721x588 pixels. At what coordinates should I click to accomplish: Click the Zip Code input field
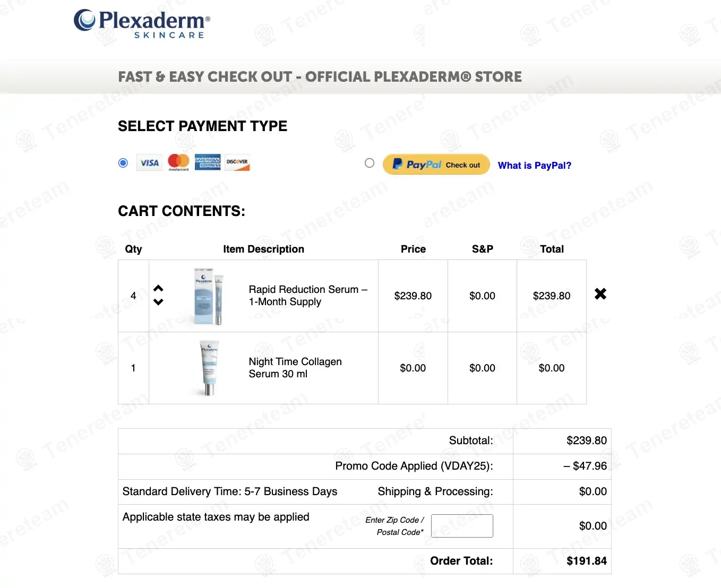(x=462, y=526)
